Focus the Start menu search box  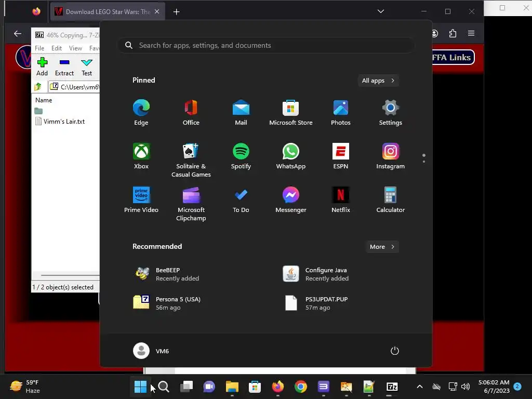click(x=265, y=46)
